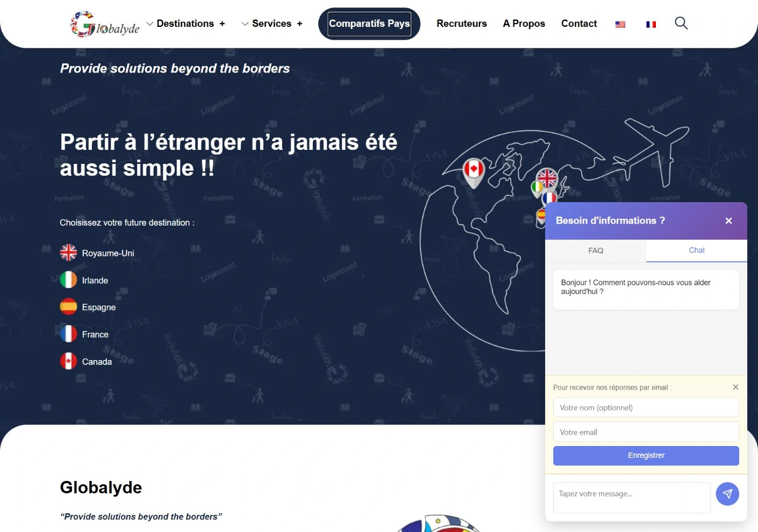758x532 pixels.
Task: Open the search magnifier icon
Action: [681, 23]
